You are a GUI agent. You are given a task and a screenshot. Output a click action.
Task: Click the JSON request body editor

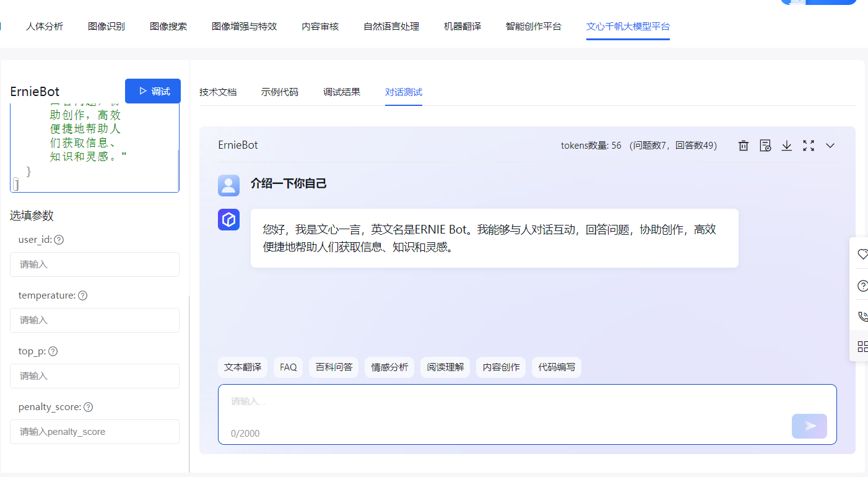tap(94, 148)
